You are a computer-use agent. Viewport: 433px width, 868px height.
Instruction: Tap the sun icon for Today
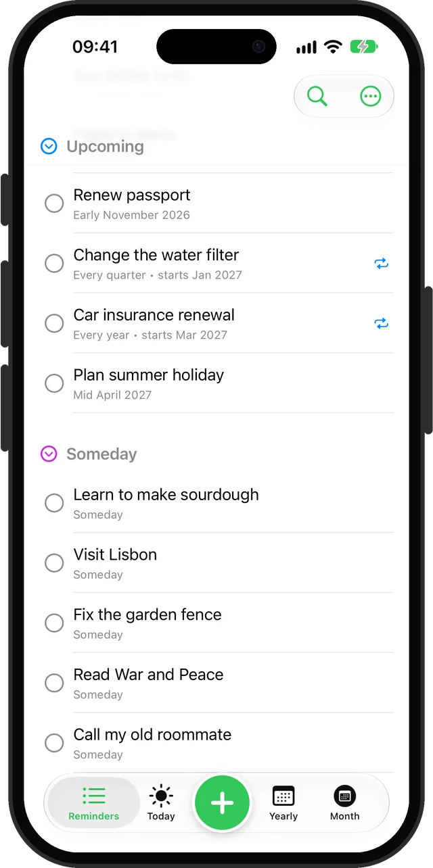(x=161, y=796)
